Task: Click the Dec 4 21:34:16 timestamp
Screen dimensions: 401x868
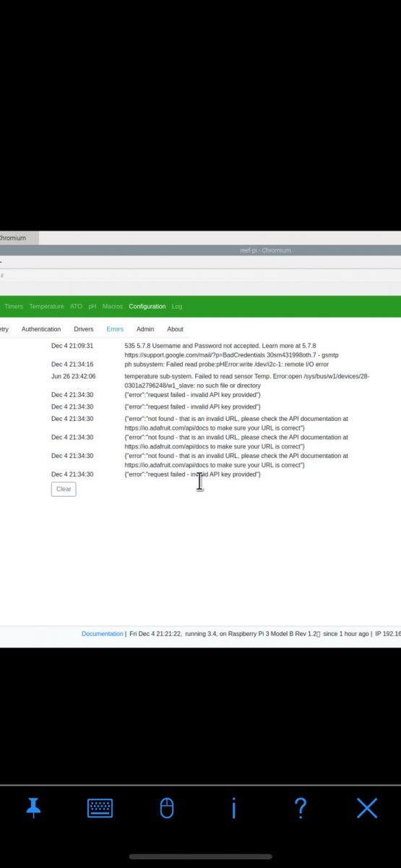Action: [72, 365]
